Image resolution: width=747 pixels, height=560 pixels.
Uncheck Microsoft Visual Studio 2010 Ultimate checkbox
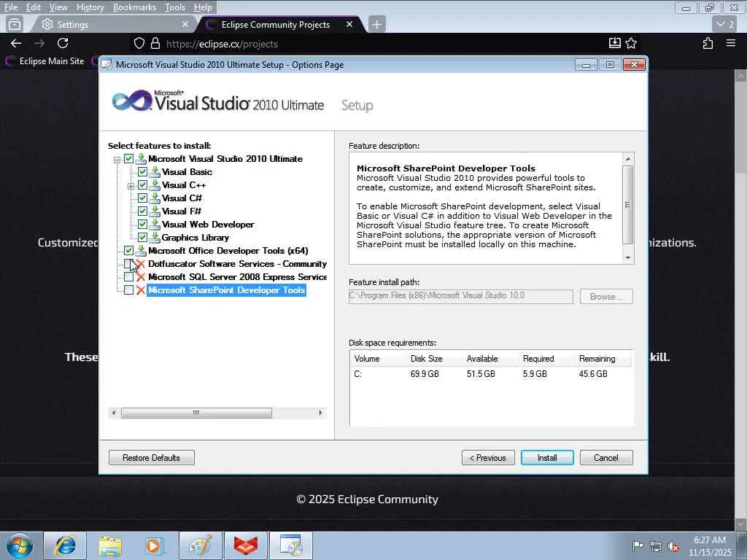coord(128,159)
